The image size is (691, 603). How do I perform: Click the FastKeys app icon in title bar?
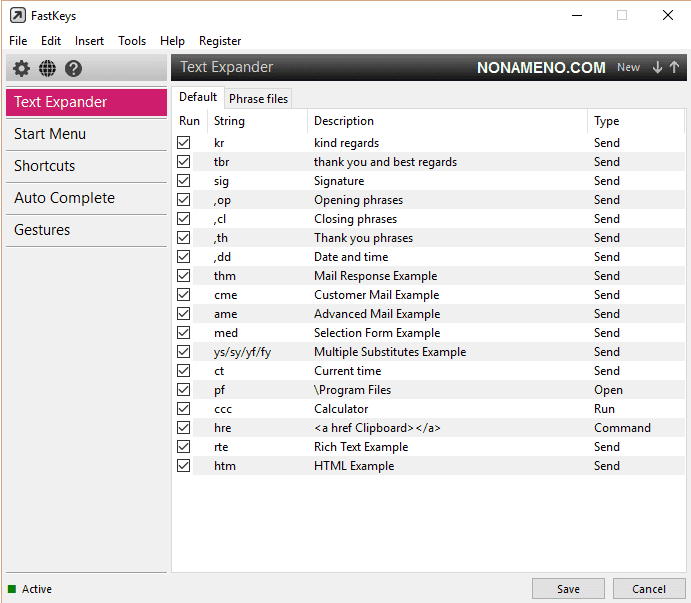[17, 16]
